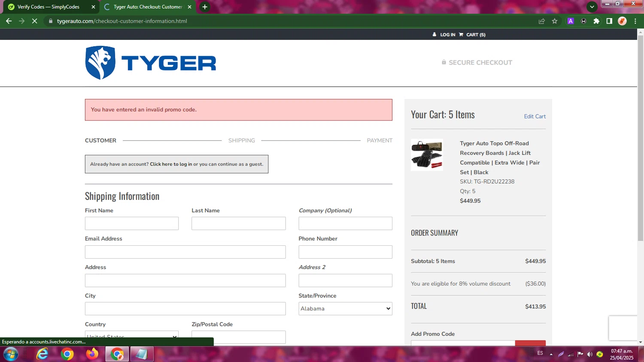Image resolution: width=644 pixels, height=362 pixels.
Task: Click into the City field
Action: click(185, 309)
